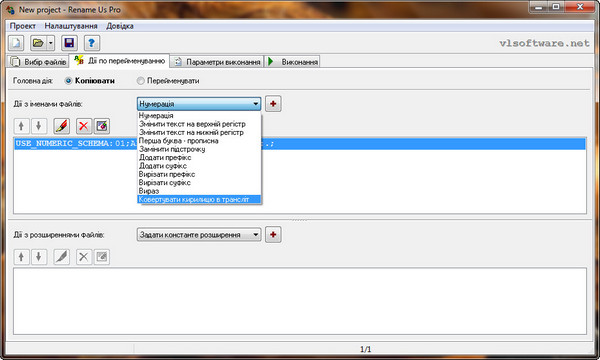Close the Rename Us Pro window
The image size is (600, 360).
click(580, 7)
